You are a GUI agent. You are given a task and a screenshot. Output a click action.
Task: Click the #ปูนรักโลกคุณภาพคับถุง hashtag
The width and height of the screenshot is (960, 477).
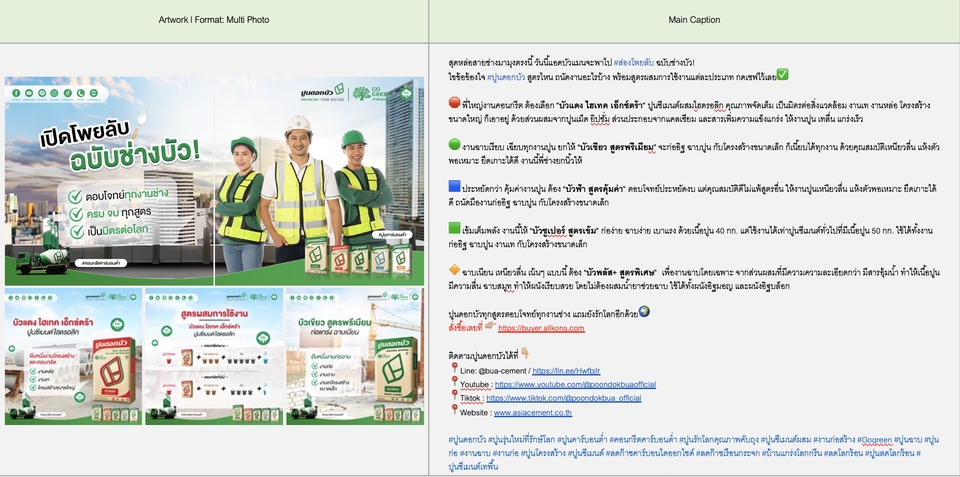719,440
